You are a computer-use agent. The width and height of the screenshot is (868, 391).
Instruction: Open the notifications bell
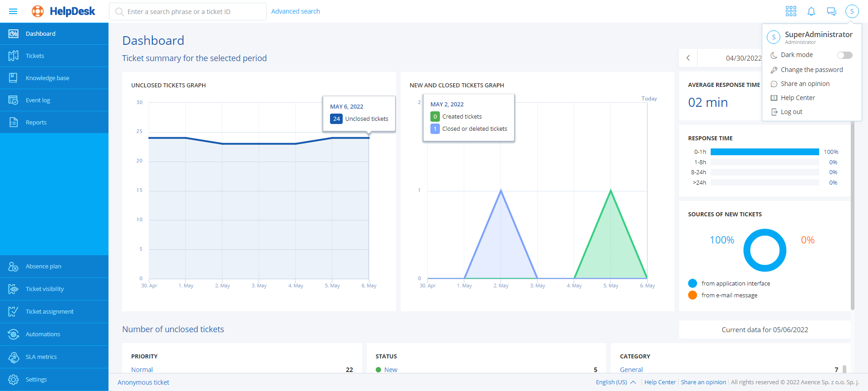coord(811,11)
